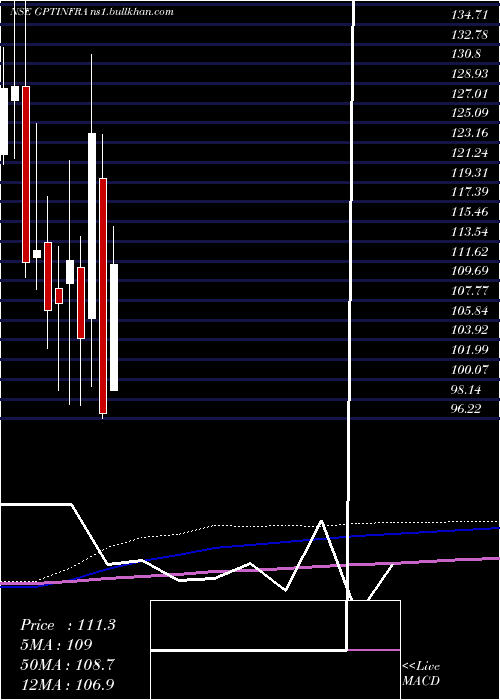Viewport: 500px width, 700px height.
Task: Click the 128.93 price axis label
Action: (469, 74)
